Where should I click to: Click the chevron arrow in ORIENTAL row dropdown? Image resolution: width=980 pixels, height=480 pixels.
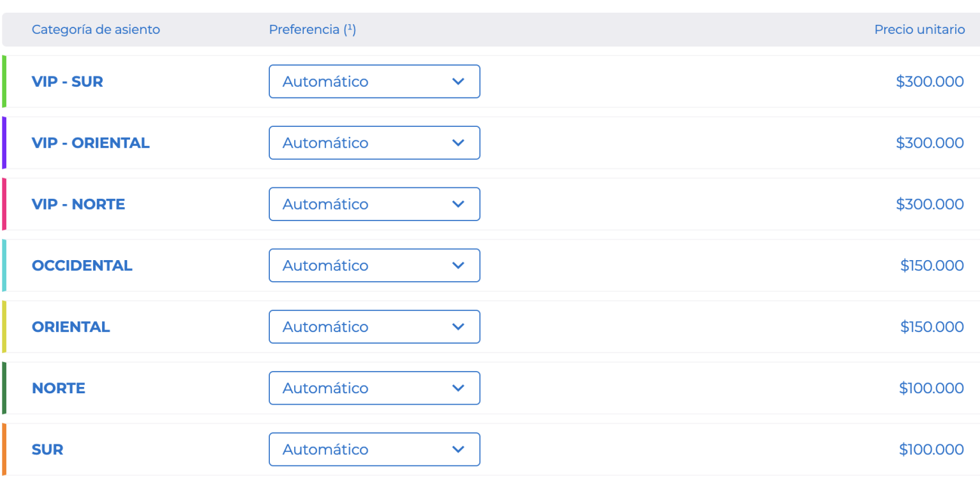click(457, 326)
